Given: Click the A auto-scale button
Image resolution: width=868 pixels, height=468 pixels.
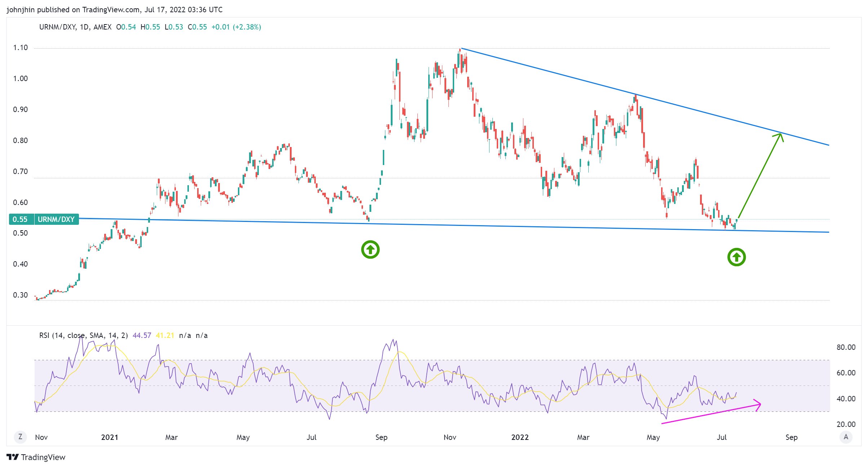Looking at the screenshot, I should click(846, 437).
